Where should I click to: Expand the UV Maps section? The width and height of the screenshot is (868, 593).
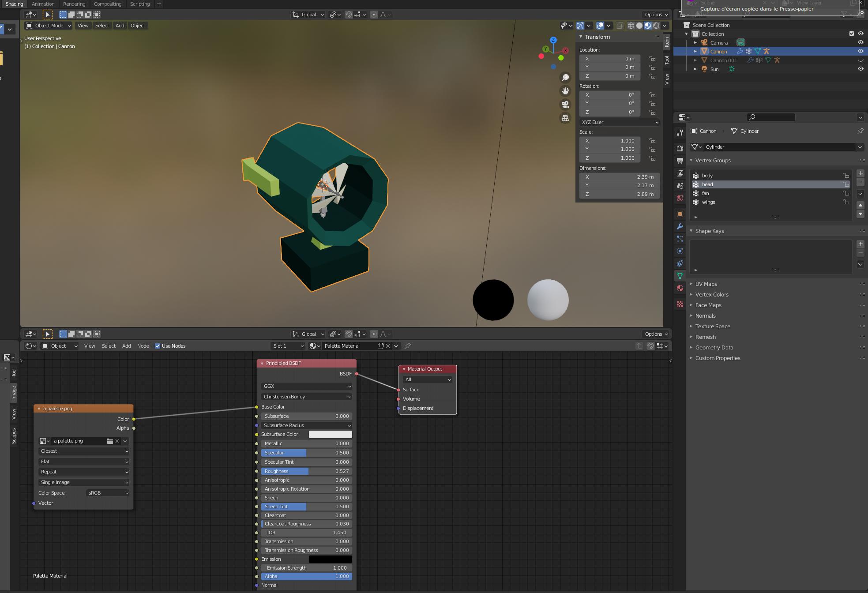[x=706, y=284]
